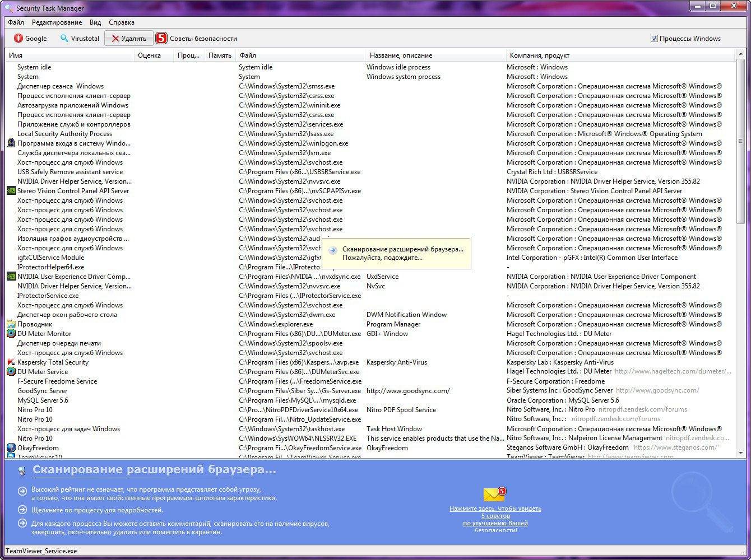
Task: Sort by Компания, продукт column header
Action: 620,55
